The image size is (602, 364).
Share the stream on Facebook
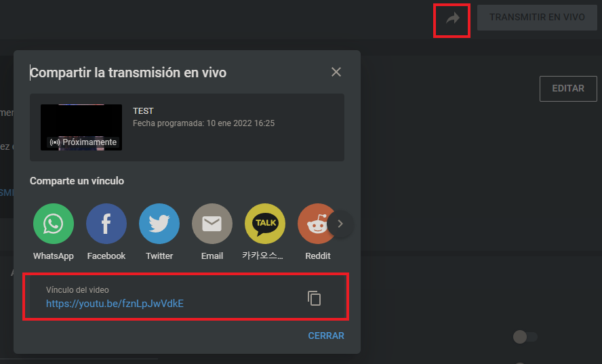click(106, 224)
